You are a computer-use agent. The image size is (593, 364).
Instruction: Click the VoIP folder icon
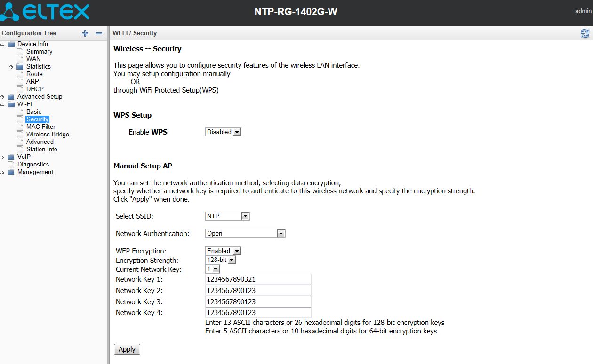tap(11, 157)
